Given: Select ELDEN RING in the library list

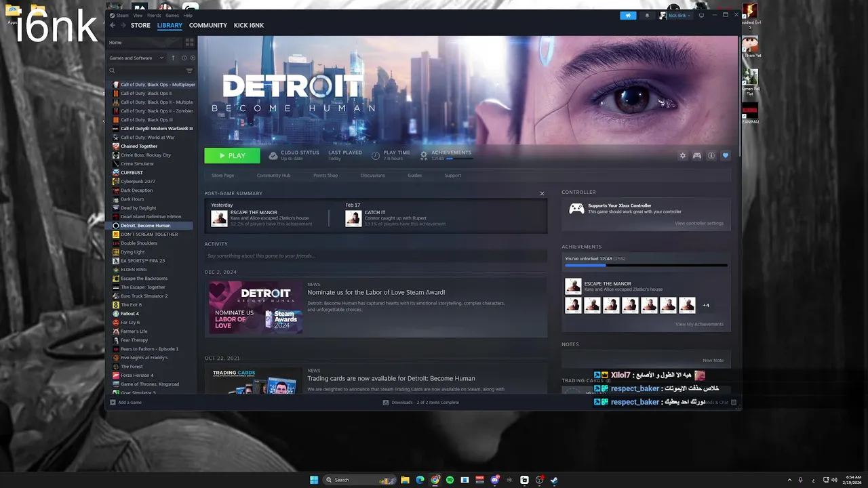Looking at the screenshot, I should 134,270.
